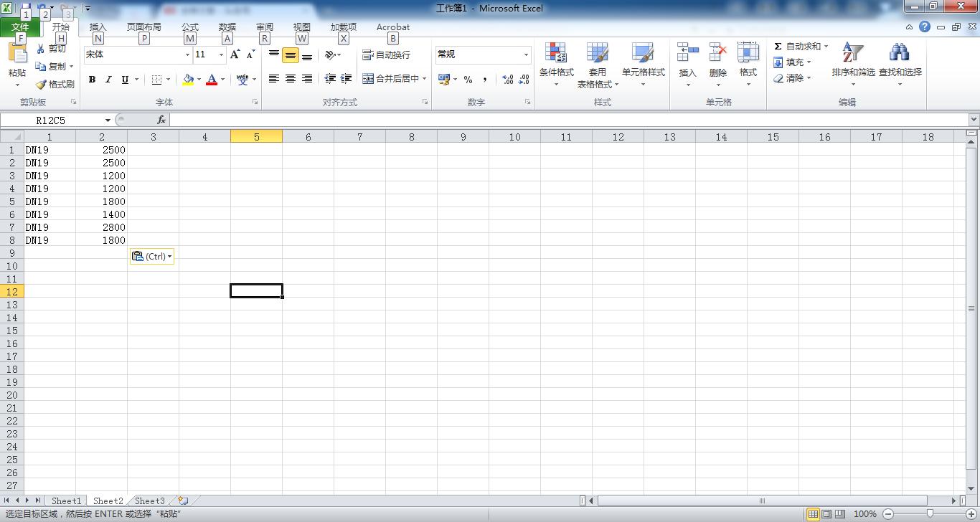Open the Format (格式) cells menu

point(748,65)
